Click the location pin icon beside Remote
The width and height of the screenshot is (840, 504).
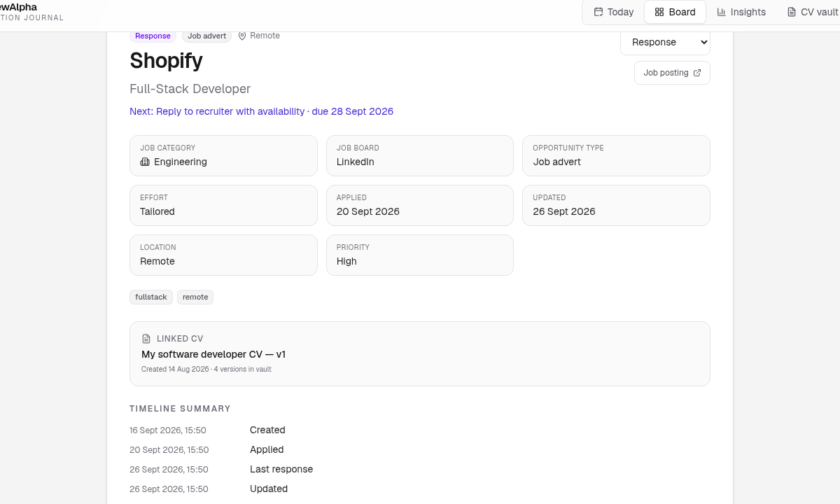[x=242, y=36]
